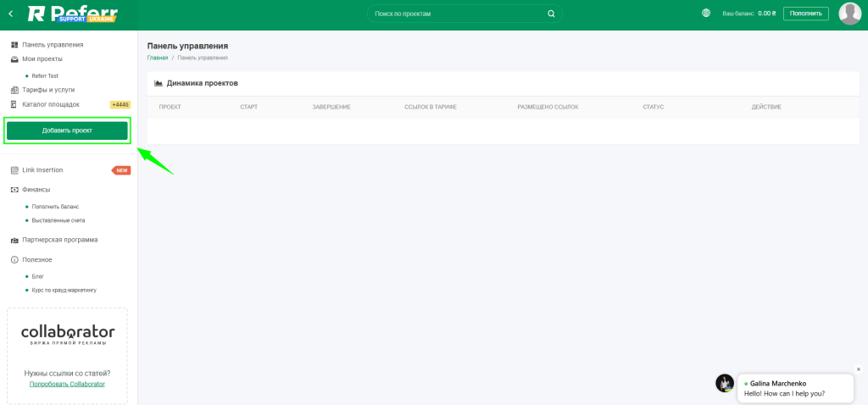Click the Пополнить button in header

(x=805, y=14)
